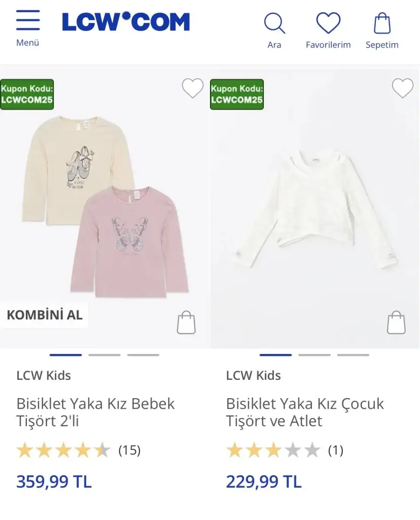Image resolution: width=420 pixels, height=520 pixels.
Task: Open Favorilerim heart icon in header
Action: point(328,23)
